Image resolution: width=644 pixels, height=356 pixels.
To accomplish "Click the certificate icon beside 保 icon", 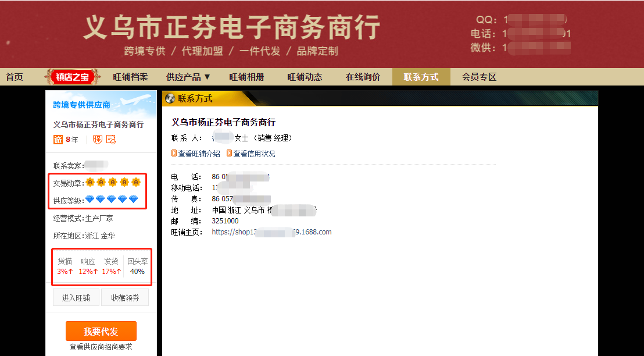I will click(111, 140).
